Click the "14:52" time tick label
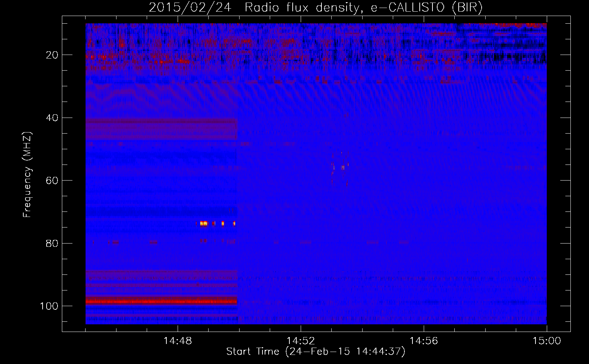This screenshot has width=589, height=364. (x=301, y=341)
